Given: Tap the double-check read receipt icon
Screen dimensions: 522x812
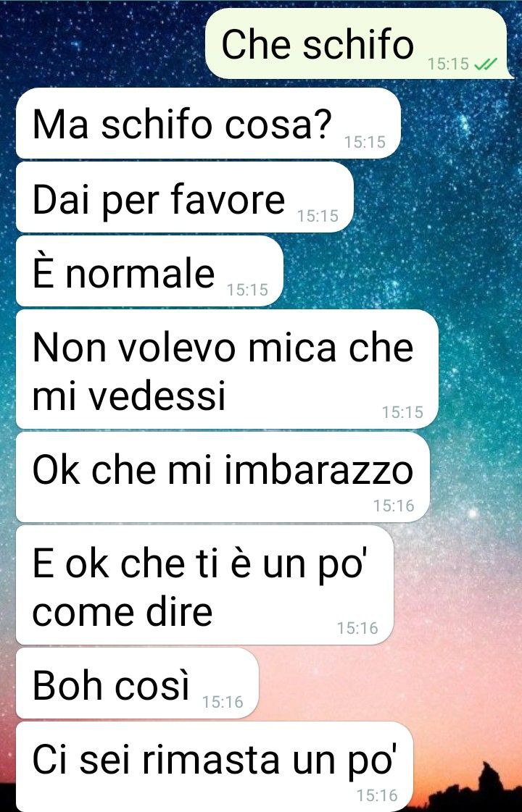Looking at the screenshot, I should click(x=486, y=64).
